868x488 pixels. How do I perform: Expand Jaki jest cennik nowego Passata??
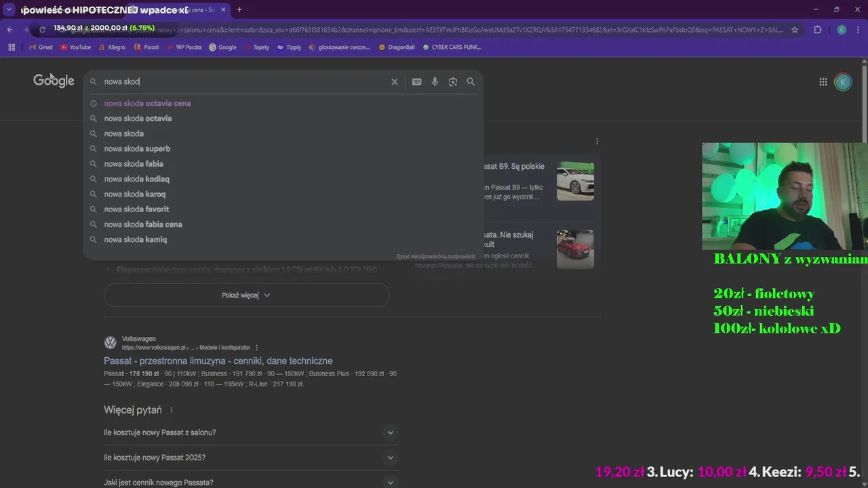[251, 482]
